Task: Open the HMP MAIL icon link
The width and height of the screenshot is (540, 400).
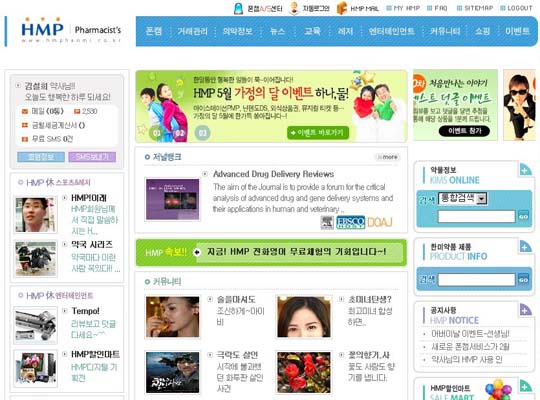Action: 342,8
